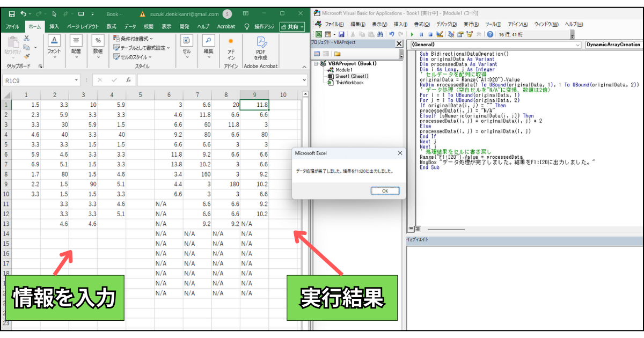Click the Break pause icon in VBA toolbar
Viewport: 644px width, 338px height.
421,34
